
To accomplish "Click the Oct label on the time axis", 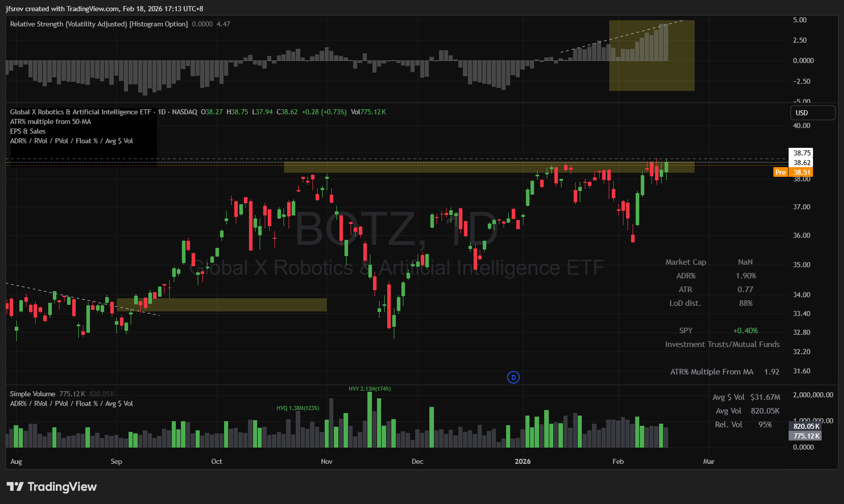I will click(216, 461).
